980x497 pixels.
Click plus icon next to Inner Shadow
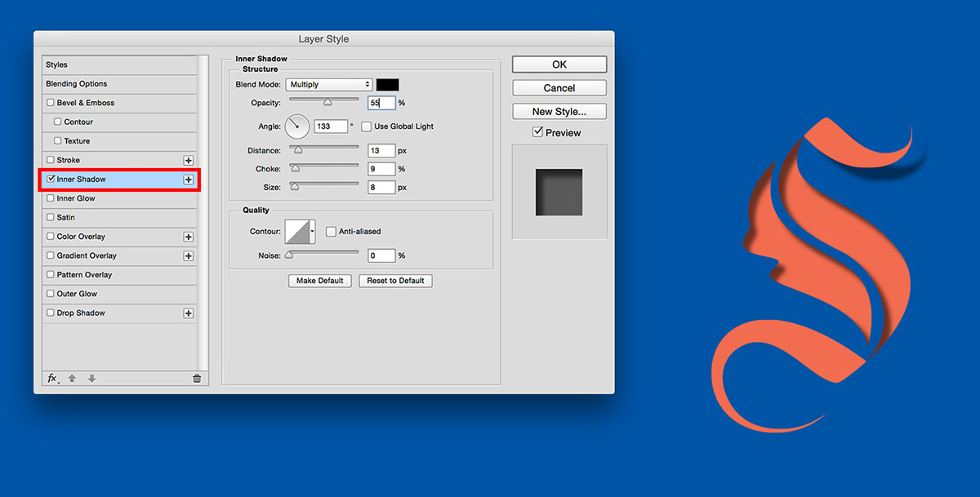[188, 180]
